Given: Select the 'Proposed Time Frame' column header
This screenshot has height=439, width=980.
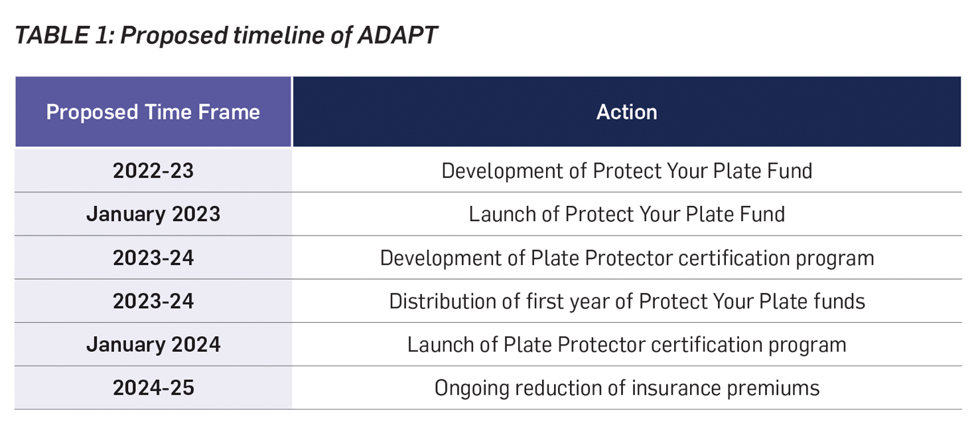Looking at the screenshot, I should (153, 112).
